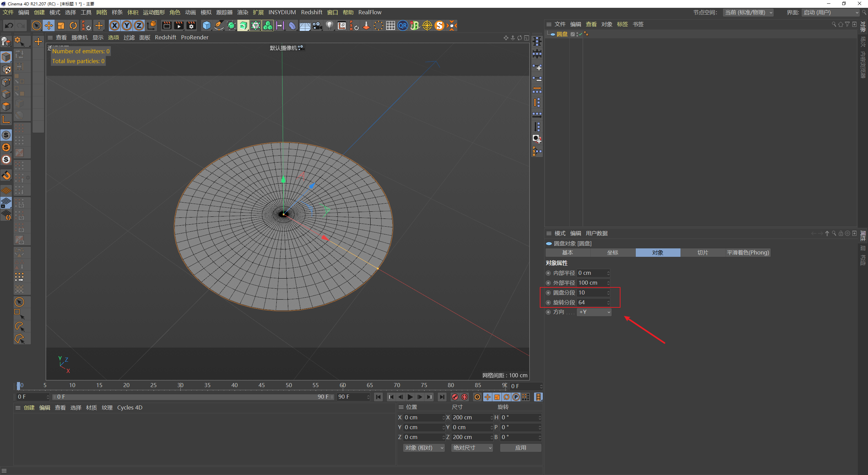The width and height of the screenshot is (868, 475).
Task: Open the 界面 layout dropdown
Action: click(x=831, y=13)
